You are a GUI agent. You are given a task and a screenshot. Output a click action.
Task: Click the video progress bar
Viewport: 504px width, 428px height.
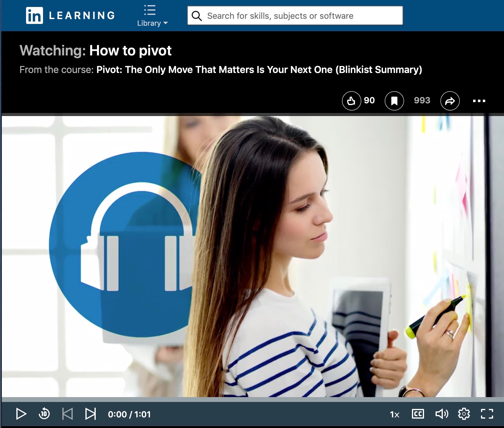252,399
